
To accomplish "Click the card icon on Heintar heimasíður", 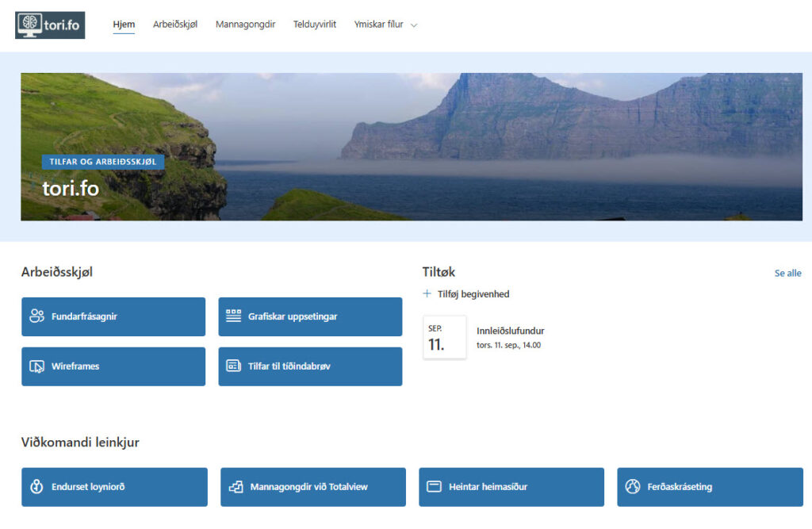I will pyautogui.click(x=434, y=487).
